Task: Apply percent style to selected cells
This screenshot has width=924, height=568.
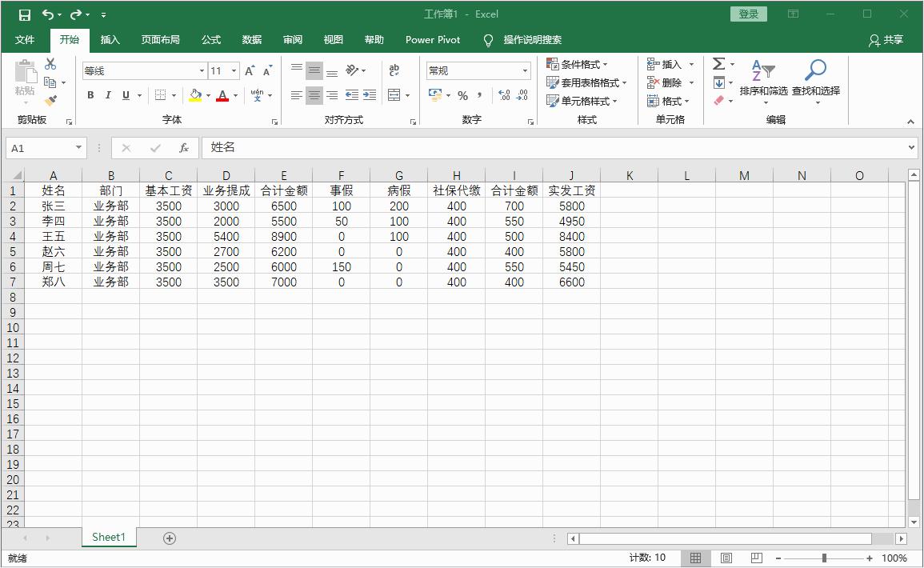Action: (x=462, y=95)
